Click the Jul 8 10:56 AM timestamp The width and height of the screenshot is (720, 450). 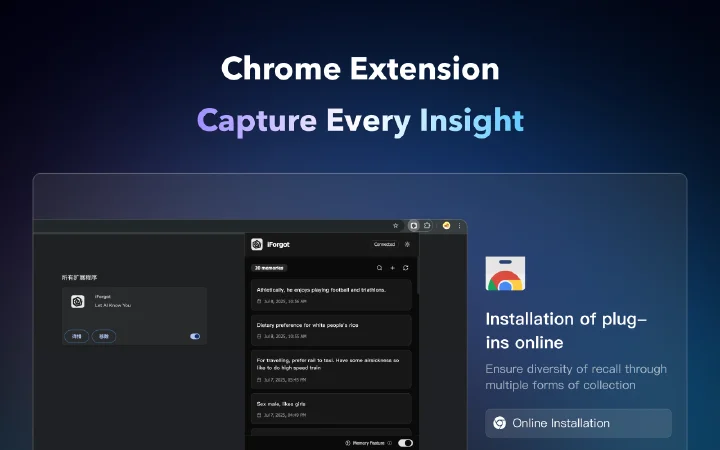285,301
